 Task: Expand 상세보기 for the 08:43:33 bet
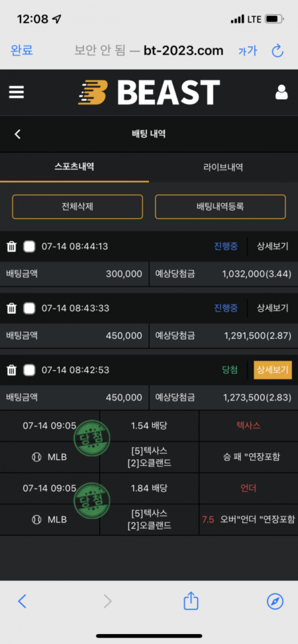coord(273,308)
